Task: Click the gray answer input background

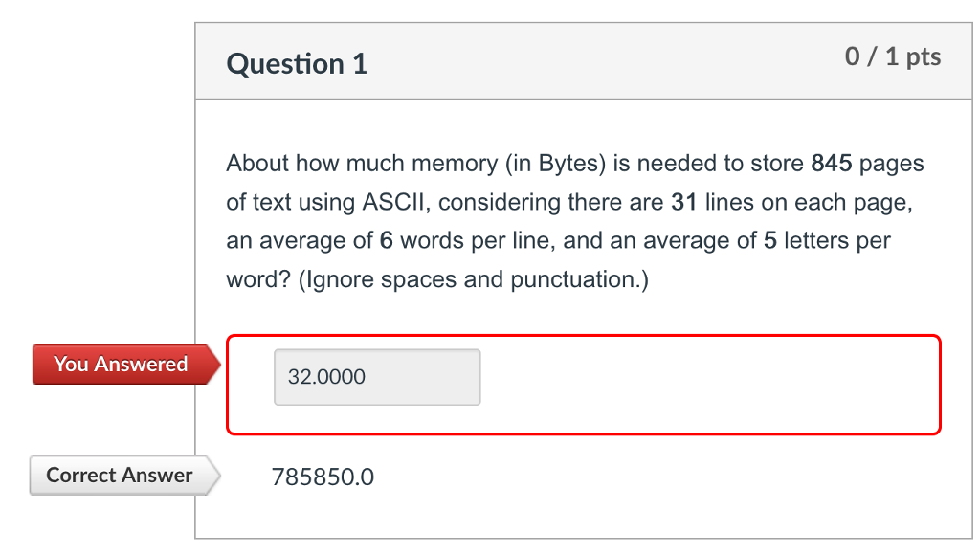Action: click(x=377, y=377)
